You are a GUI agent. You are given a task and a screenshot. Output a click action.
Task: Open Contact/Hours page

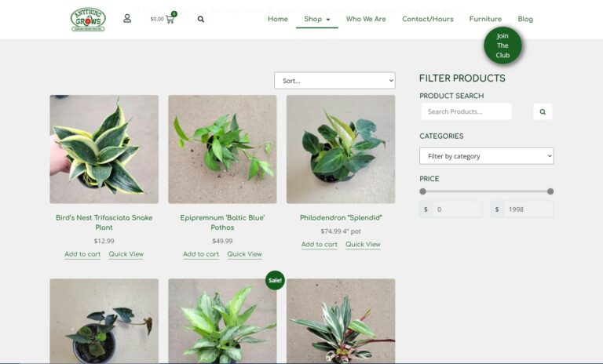(x=428, y=19)
